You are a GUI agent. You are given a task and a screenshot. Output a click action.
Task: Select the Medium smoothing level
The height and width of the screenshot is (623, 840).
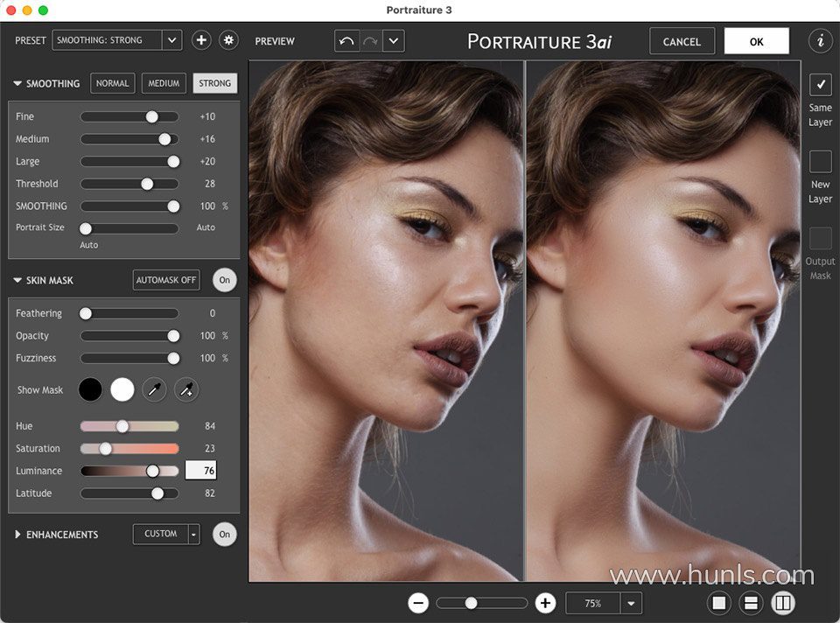coord(164,84)
